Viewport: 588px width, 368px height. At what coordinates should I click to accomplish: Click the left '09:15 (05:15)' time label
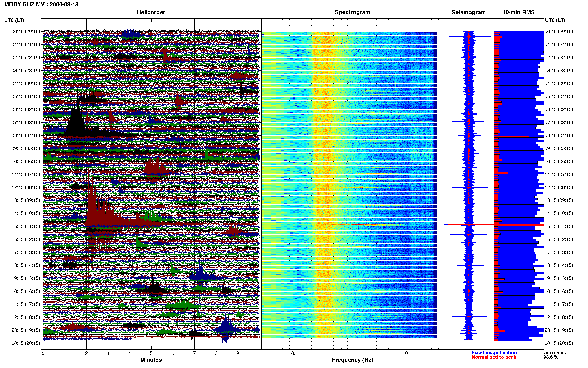26,148
